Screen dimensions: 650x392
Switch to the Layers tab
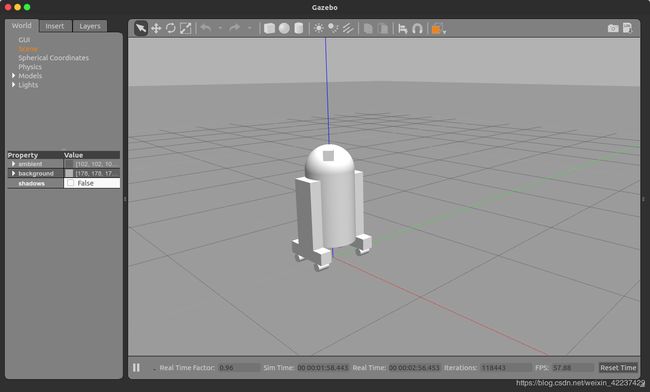tap(90, 26)
